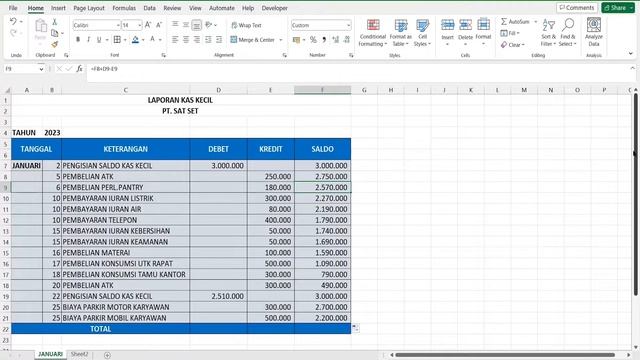Click the Merge & Center button
This screenshot has width=640, height=360.
coord(253,40)
